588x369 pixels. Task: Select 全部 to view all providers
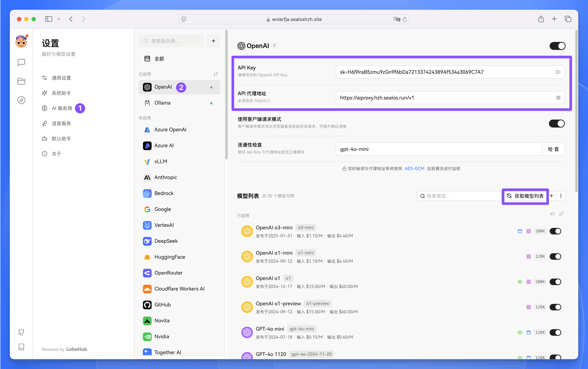(159, 59)
